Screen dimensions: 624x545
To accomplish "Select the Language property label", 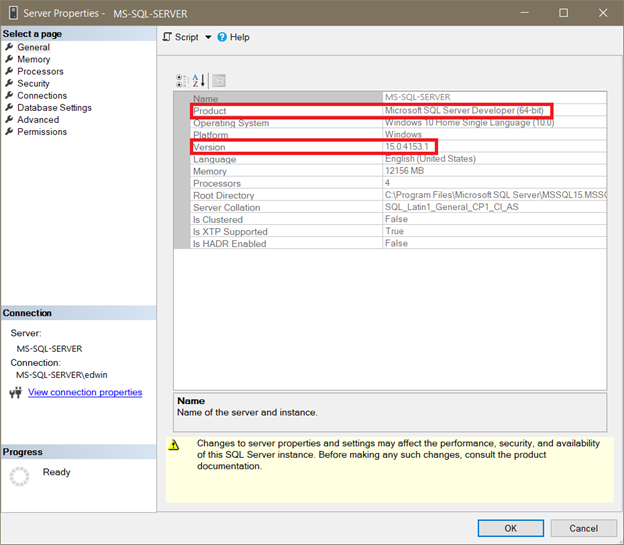I will pos(214,159).
